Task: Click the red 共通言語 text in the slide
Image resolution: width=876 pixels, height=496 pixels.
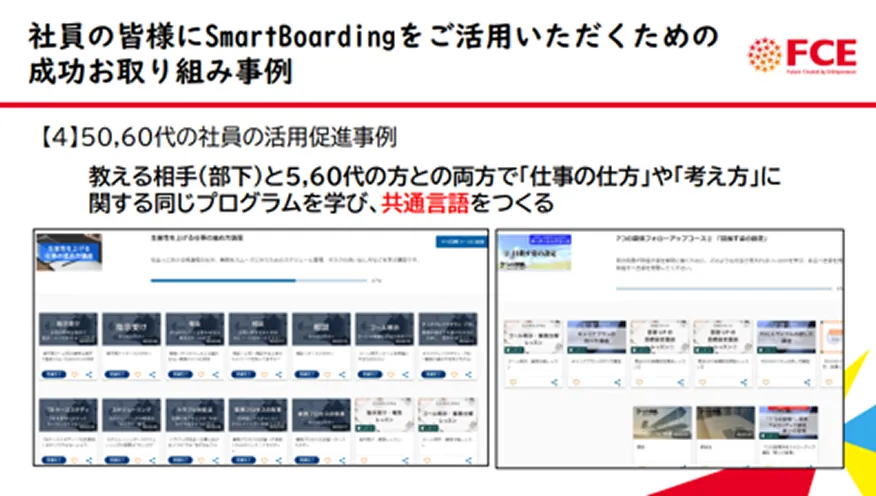Action: [425, 203]
